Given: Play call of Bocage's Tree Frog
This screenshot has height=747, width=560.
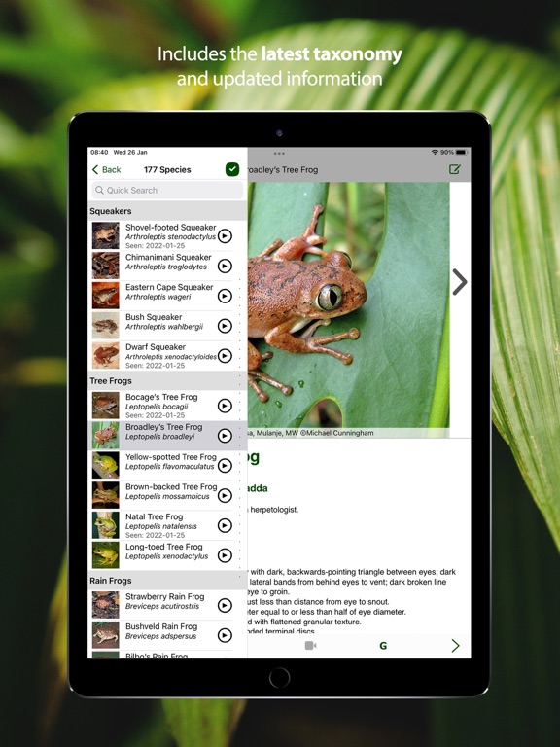Looking at the screenshot, I should point(225,406).
